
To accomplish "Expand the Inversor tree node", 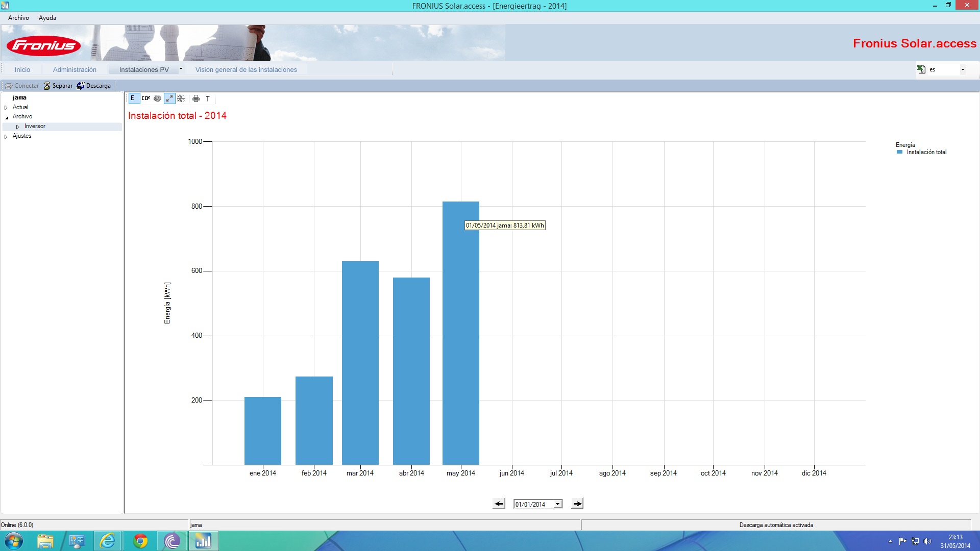I will click(x=17, y=127).
